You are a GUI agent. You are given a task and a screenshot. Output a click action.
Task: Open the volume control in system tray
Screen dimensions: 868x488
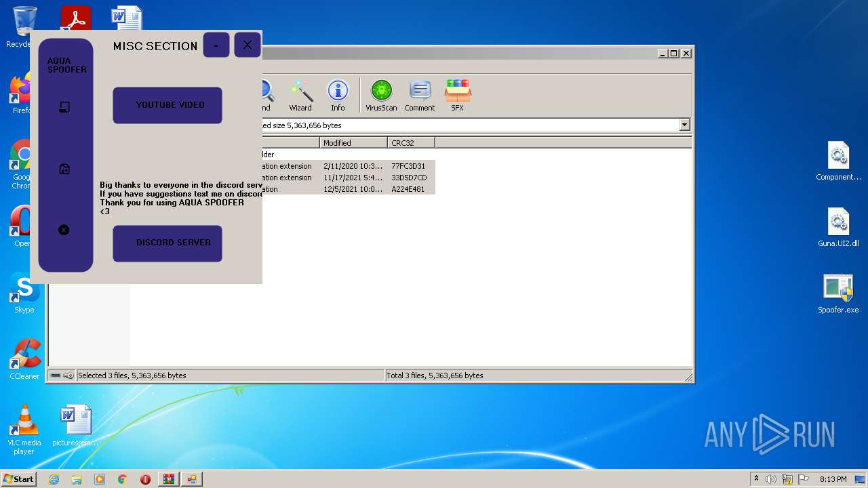[x=771, y=479]
